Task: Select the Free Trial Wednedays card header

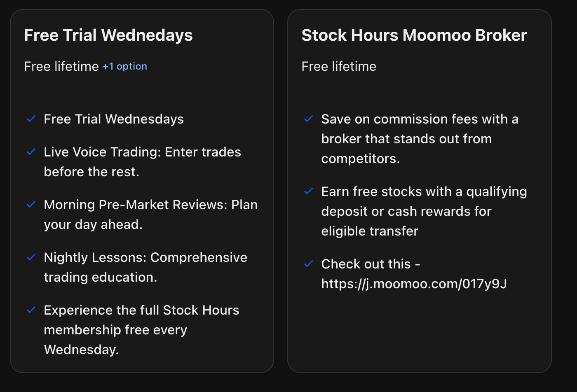Action: point(108,35)
